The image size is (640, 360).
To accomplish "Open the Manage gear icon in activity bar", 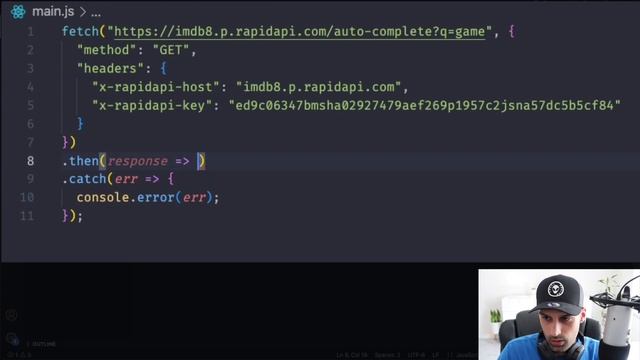I will (12, 339).
